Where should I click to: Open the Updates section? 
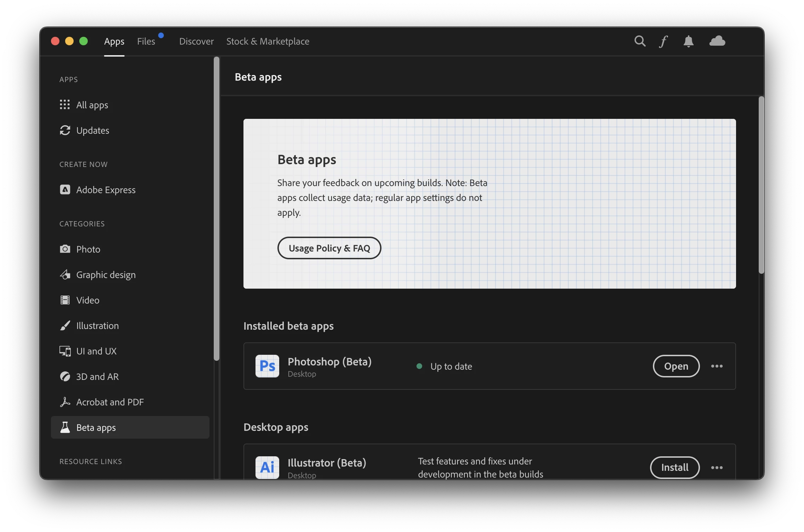(92, 131)
